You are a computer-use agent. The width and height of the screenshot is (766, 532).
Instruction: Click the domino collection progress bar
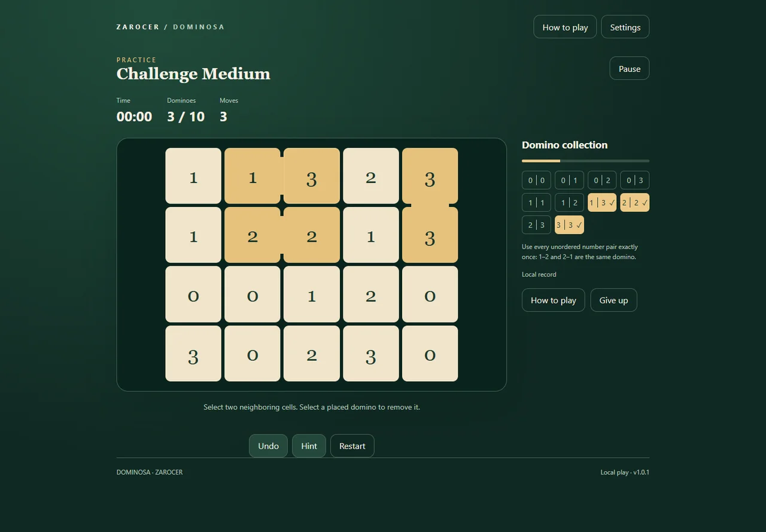(x=585, y=161)
